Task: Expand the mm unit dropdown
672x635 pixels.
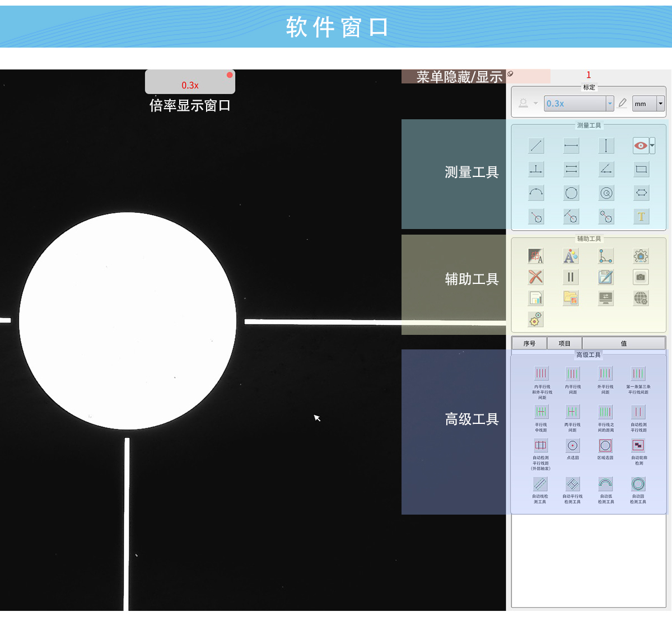Action: (x=660, y=104)
